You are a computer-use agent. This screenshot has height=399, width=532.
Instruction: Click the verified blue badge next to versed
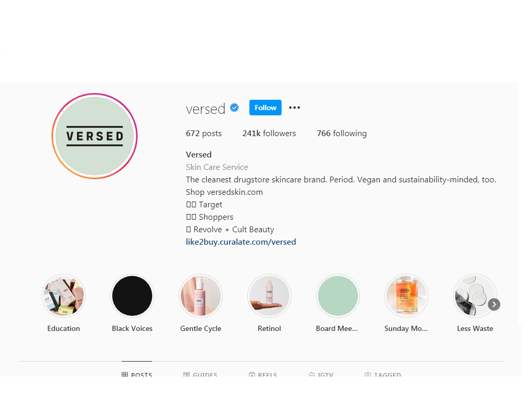tap(234, 108)
